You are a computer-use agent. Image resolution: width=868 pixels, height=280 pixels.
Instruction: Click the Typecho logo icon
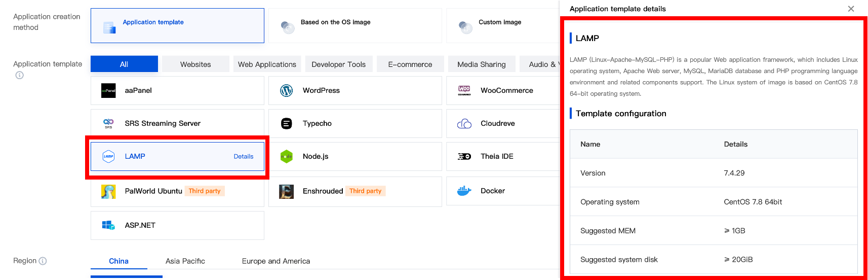tap(287, 123)
